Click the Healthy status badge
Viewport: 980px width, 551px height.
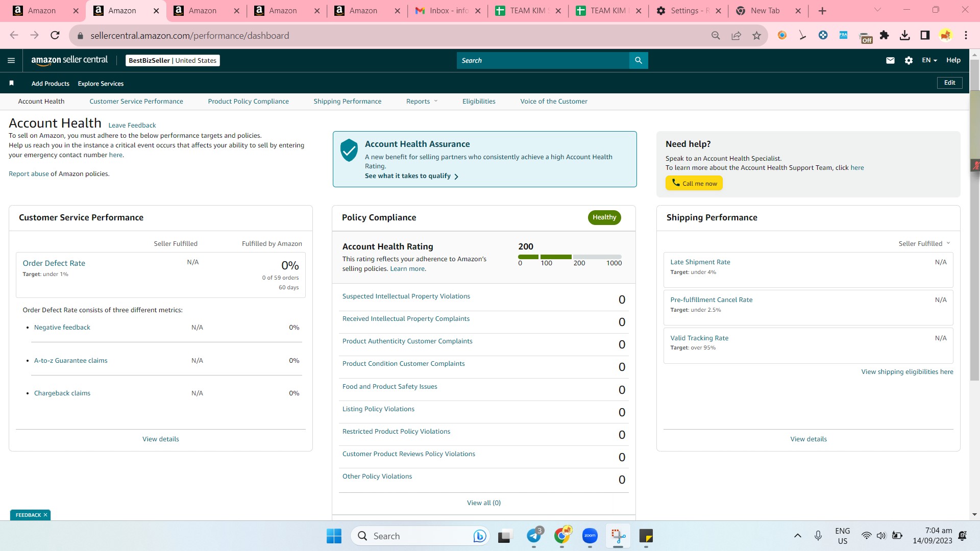coord(604,217)
